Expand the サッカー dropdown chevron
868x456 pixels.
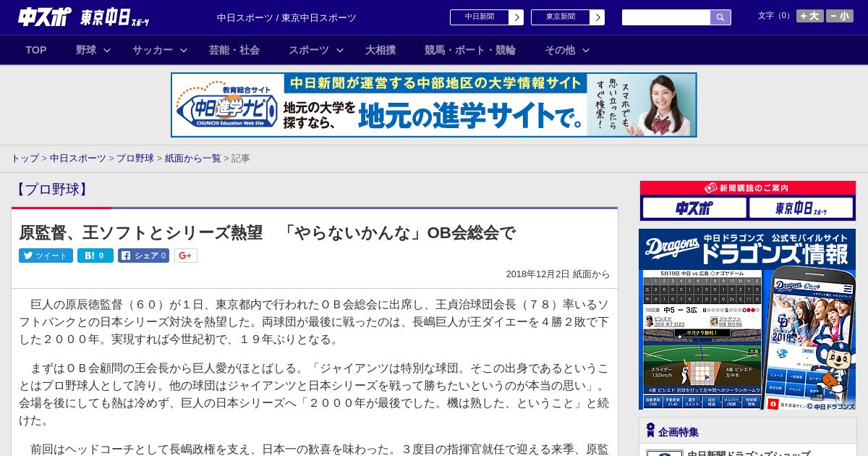184,50
